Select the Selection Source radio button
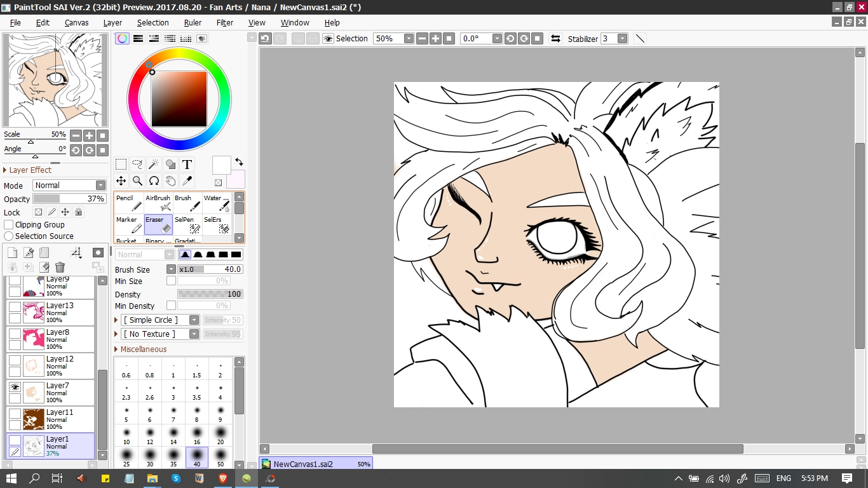 9,236
